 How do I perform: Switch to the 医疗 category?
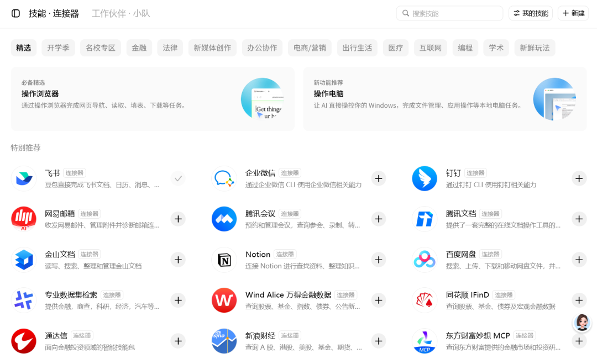[396, 48]
